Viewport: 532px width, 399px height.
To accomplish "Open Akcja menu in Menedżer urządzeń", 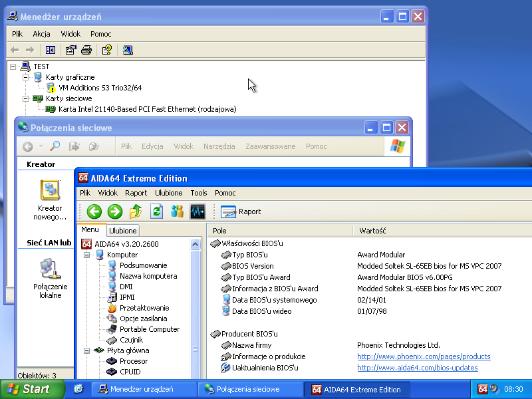I will [41, 34].
